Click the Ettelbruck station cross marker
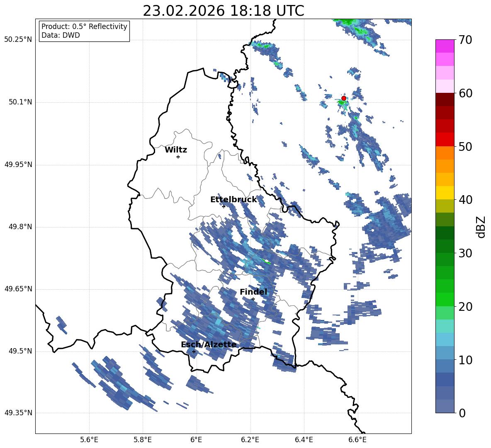This screenshot has width=491, height=448. point(224,206)
